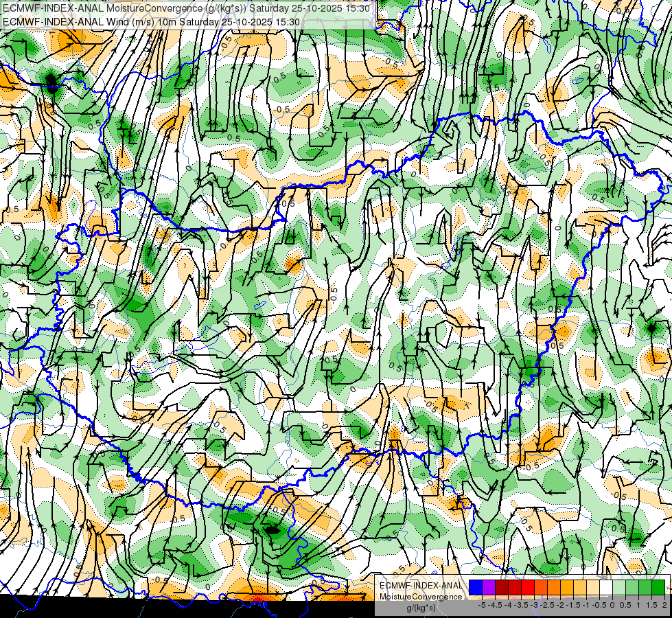The height and width of the screenshot is (618, 672).
Task: Select the bright red swatch between -3.5 and -3
Action: point(528,588)
